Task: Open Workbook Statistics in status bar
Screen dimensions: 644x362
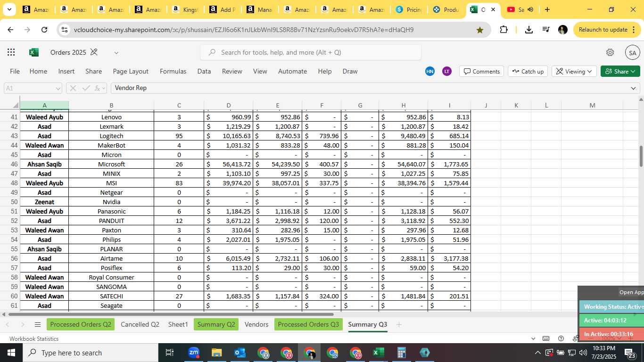Action: [34, 338]
